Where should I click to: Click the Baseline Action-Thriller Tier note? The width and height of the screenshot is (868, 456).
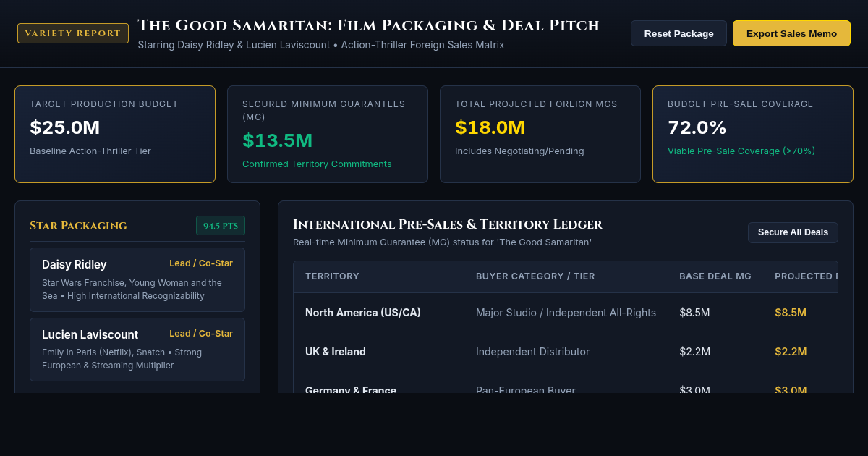pyautogui.click(x=90, y=151)
